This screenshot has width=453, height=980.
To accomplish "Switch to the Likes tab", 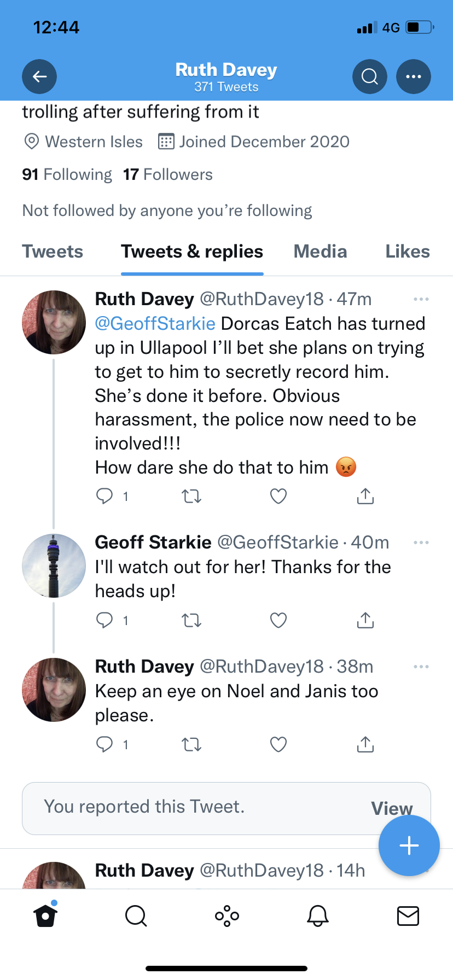I will click(x=408, y=252).
